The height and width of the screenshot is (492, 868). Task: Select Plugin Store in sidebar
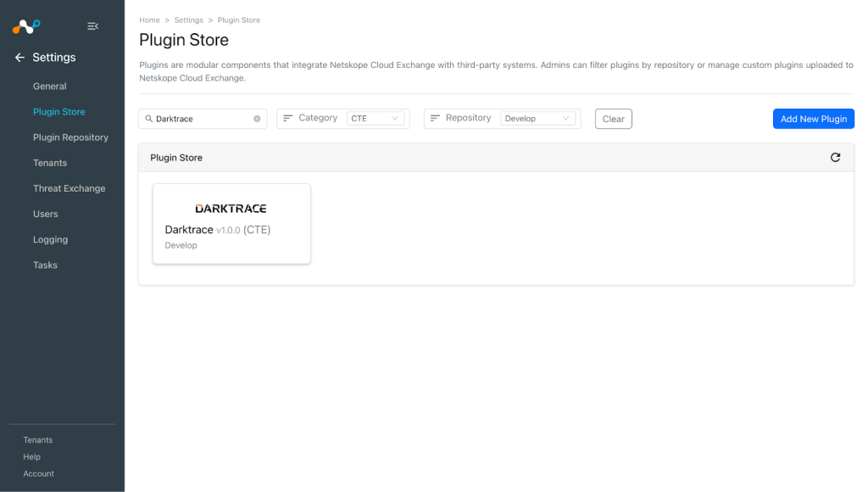59,112
